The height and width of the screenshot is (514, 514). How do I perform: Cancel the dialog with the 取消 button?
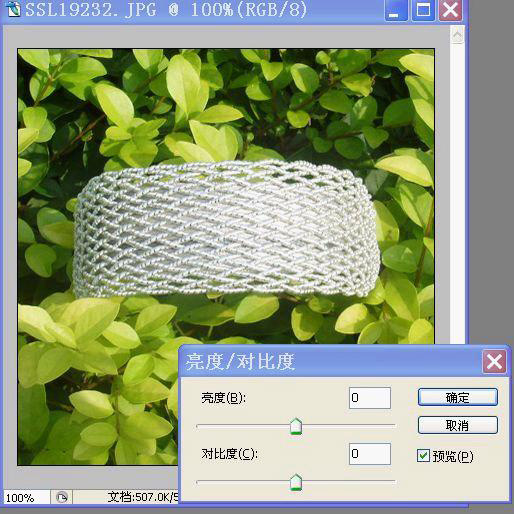point(458,425)
